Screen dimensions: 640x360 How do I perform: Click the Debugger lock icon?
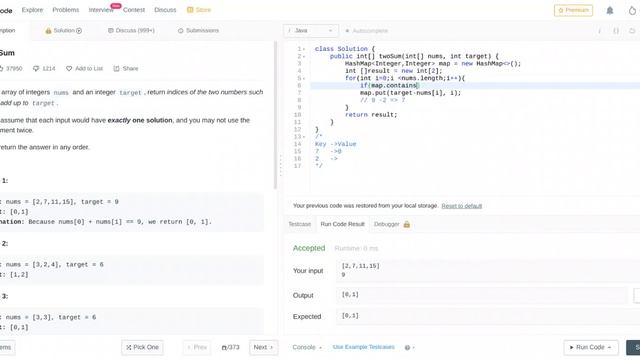point(407,224)
